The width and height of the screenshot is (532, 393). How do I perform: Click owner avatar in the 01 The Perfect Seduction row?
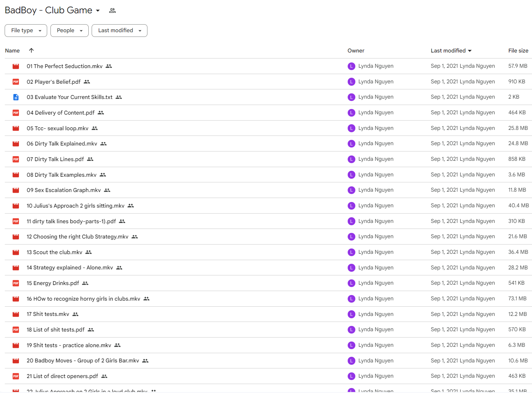351,66
